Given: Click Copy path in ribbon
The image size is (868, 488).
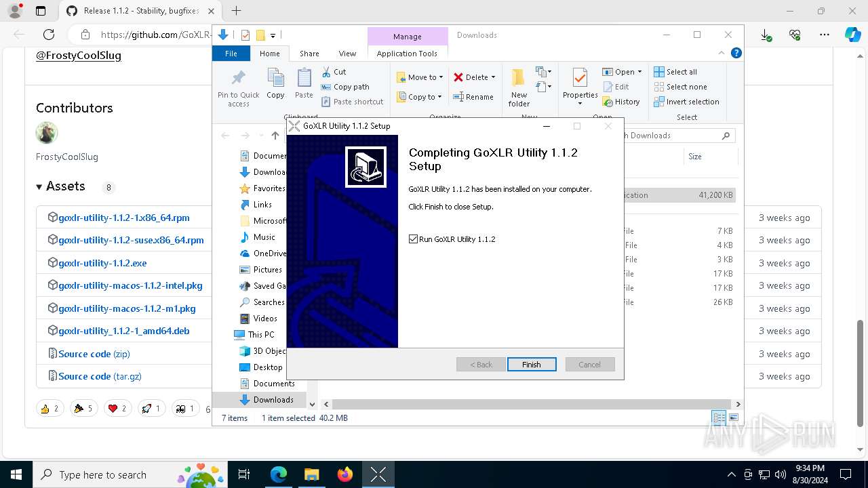Looking at the screenshot, I should pos(345,87).
